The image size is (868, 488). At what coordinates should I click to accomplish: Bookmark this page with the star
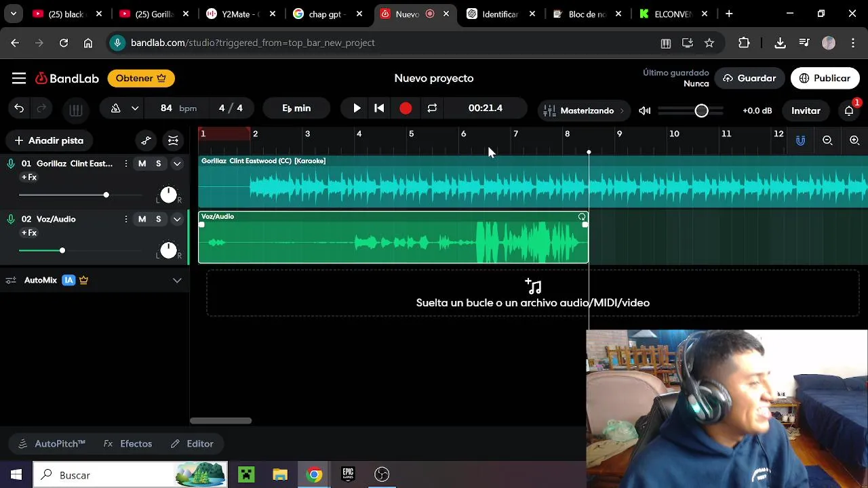click(x=709, y=43)
